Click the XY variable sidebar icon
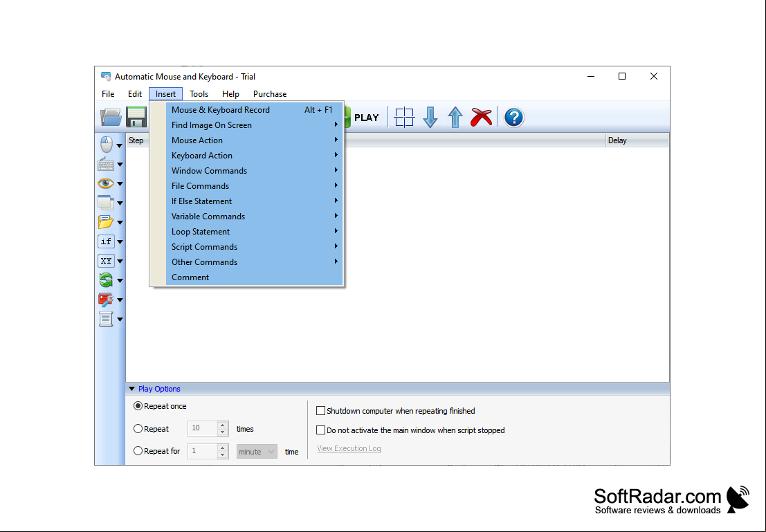 pos(106,261)
